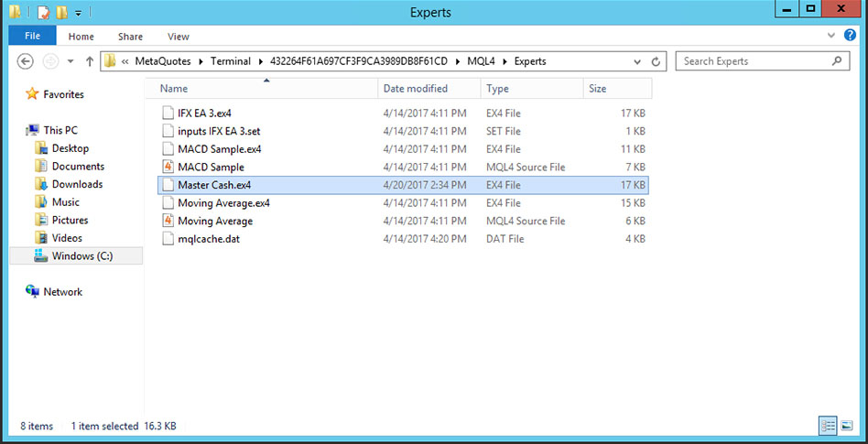
Task: Click the 432264F61A697CF3F9CA3989DB8F61CD path segment
Action: pos(359,61)
